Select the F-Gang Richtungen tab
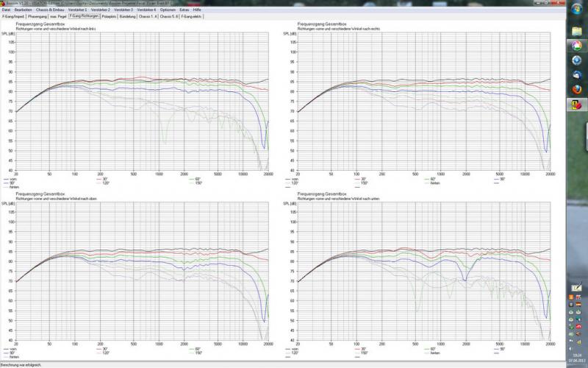588x368 pixels. tap(85, 16)
